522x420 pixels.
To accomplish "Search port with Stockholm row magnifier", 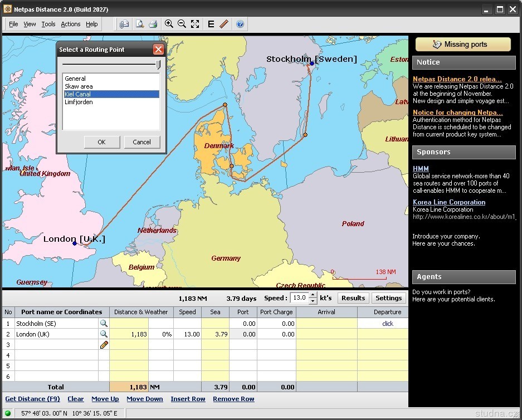I will click(104, 323).
